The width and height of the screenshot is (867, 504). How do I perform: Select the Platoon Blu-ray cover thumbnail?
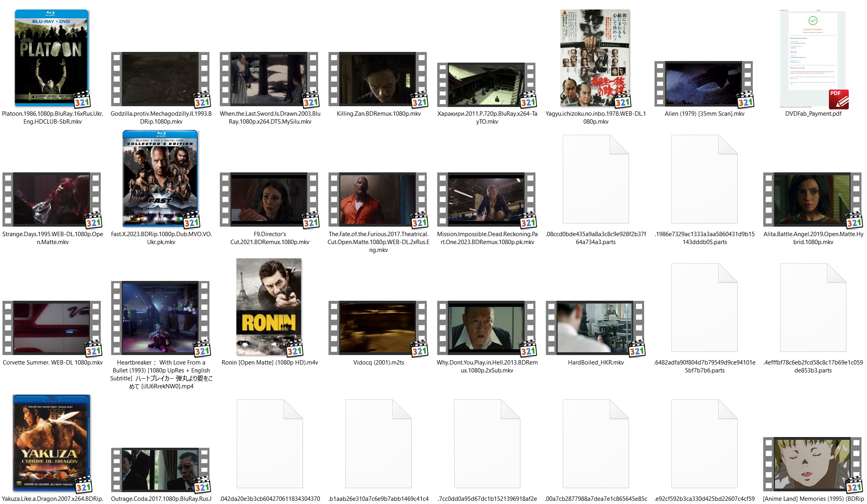[52, 58]
